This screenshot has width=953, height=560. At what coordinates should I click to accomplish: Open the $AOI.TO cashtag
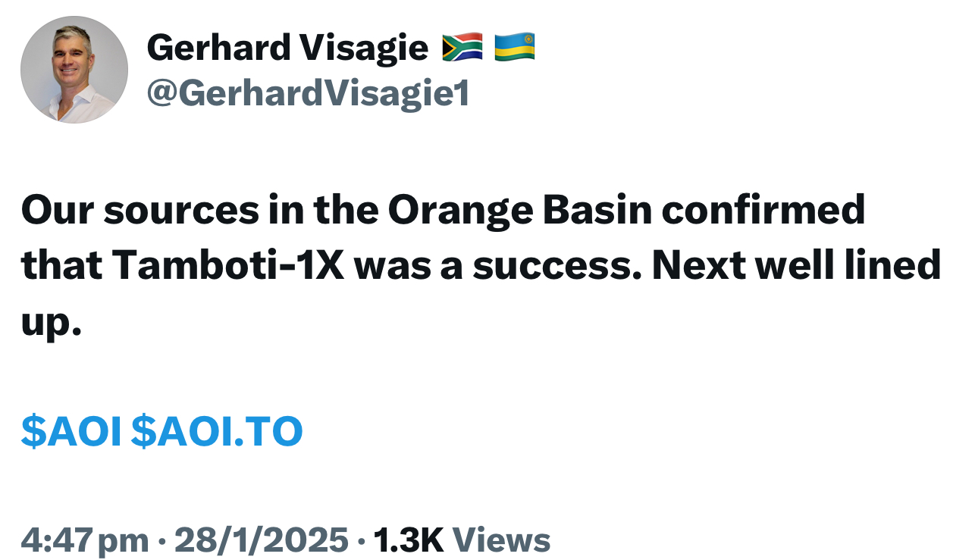[217, 432]
